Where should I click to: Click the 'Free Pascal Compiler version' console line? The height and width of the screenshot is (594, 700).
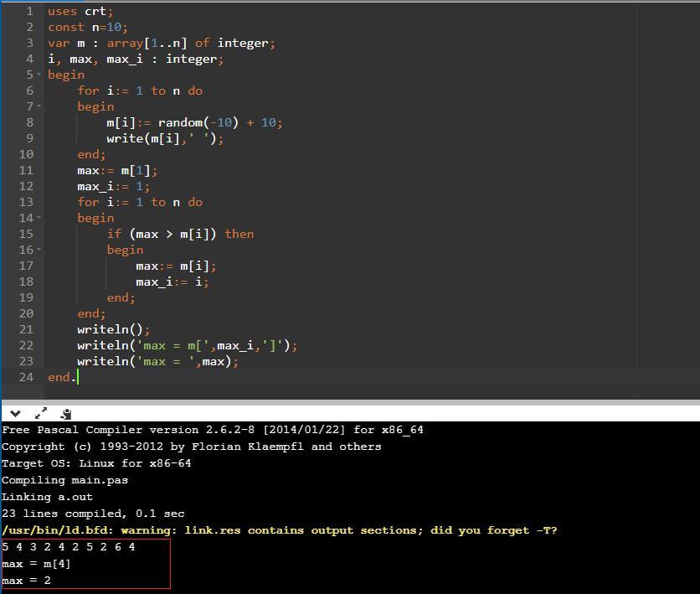(213, 430)
